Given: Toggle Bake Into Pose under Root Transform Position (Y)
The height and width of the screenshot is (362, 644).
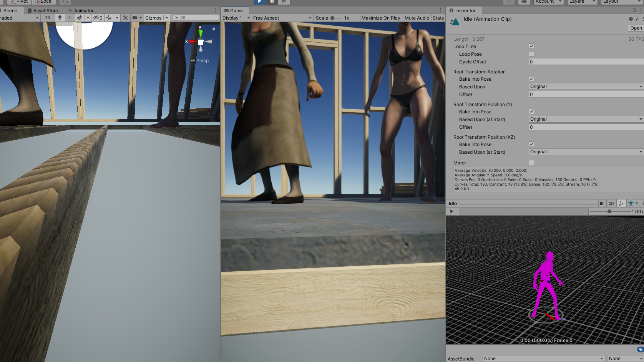Looking at the screenshot, I should [531, 111].
